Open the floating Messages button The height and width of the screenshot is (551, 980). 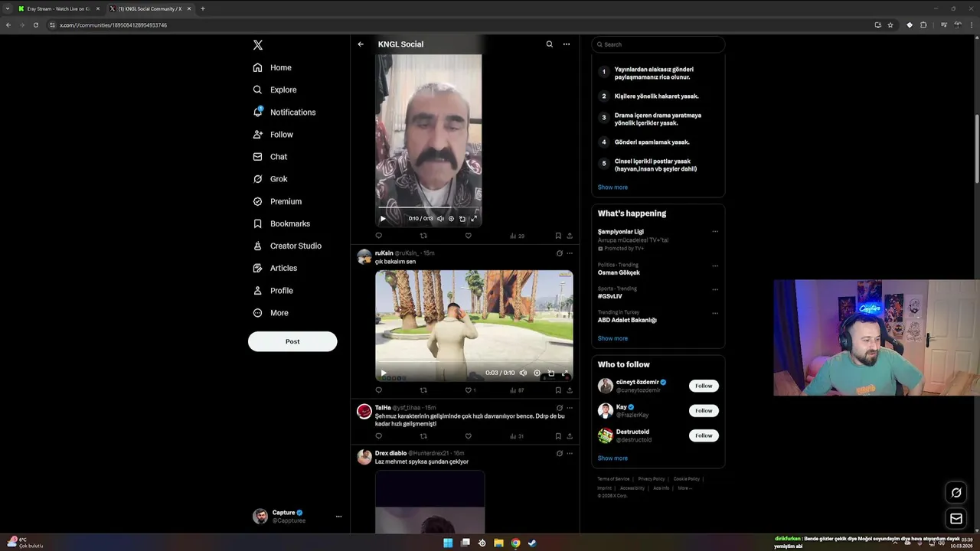[x=956, y=519]
